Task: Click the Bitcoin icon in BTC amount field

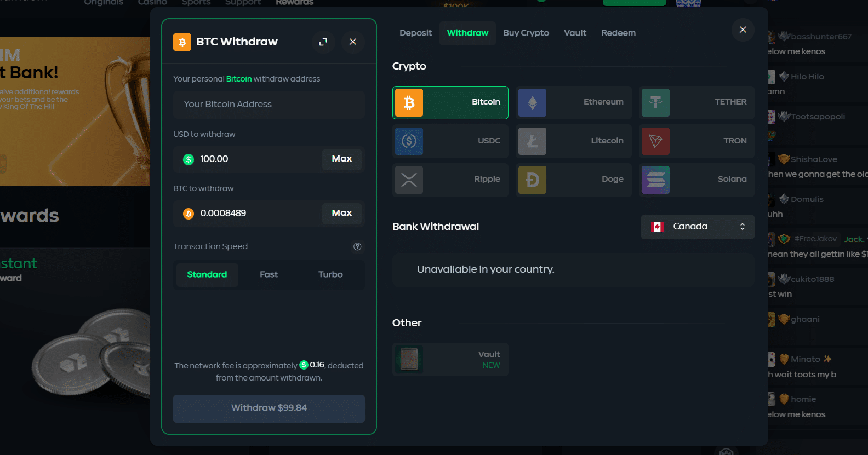Action: 189,214
